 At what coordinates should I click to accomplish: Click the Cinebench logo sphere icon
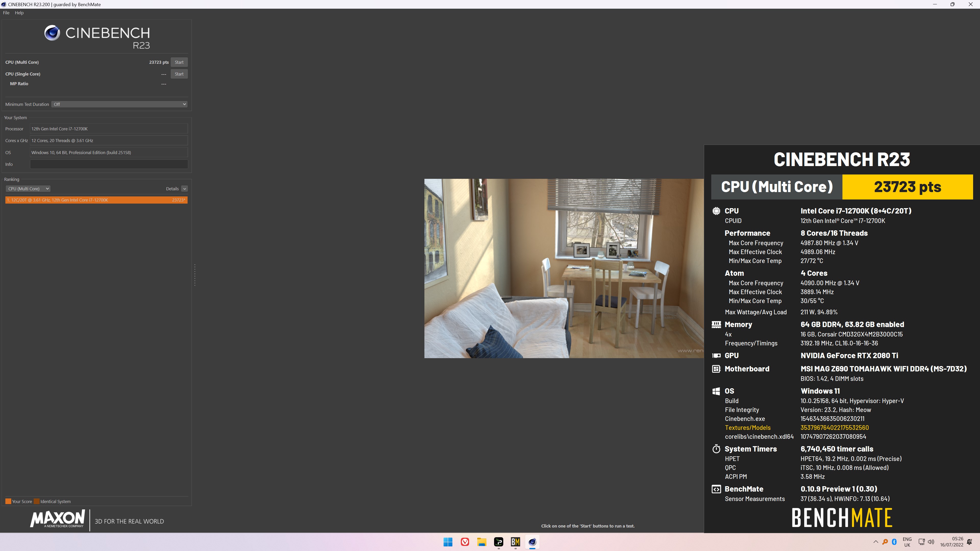coord(52,33)
